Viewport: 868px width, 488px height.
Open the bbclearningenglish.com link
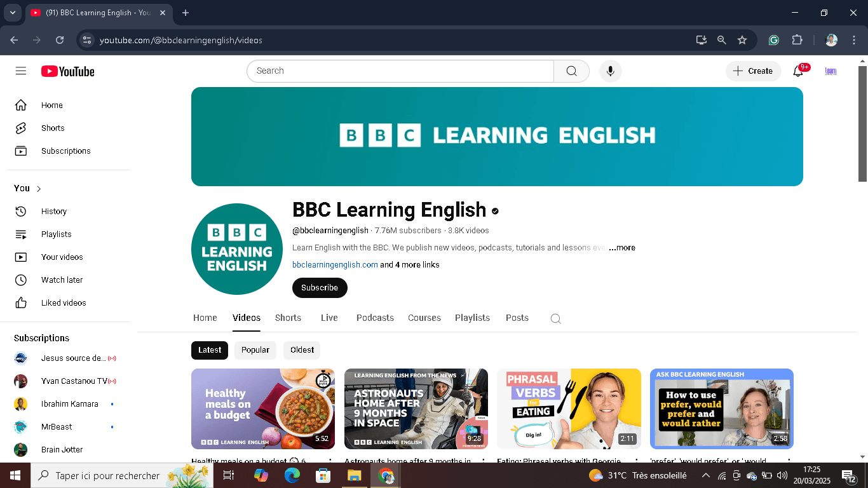[x=335, y=264]
